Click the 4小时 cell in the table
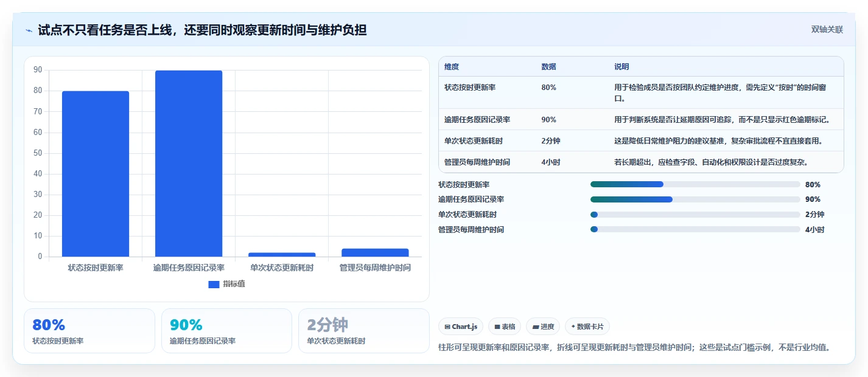Viewport: 868px width, 377px height. point(551,162)
